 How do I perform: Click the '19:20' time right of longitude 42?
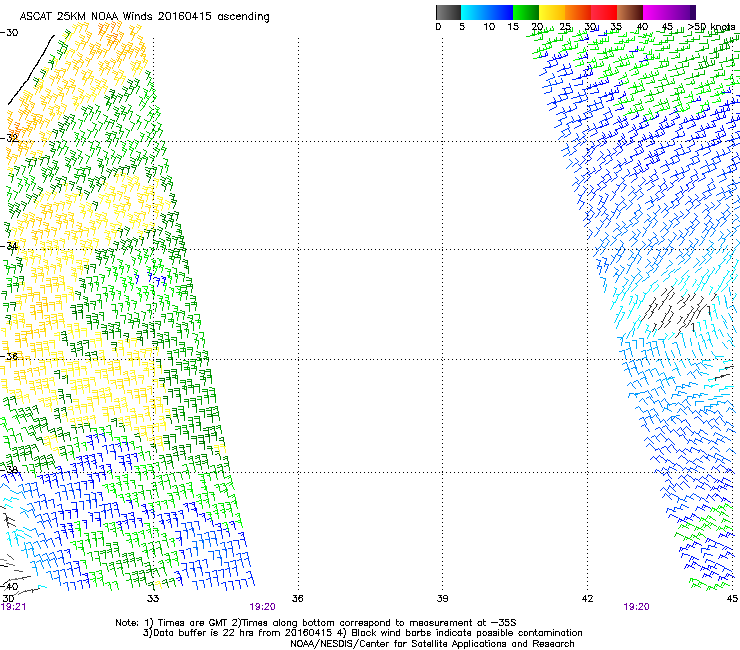[636, 607]
